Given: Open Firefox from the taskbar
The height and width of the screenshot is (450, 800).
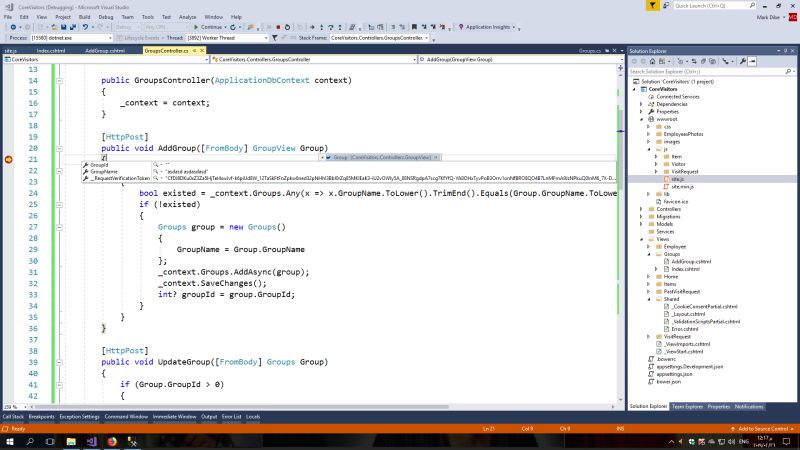Looking at the screenshot, I should (x=112, y=441).
